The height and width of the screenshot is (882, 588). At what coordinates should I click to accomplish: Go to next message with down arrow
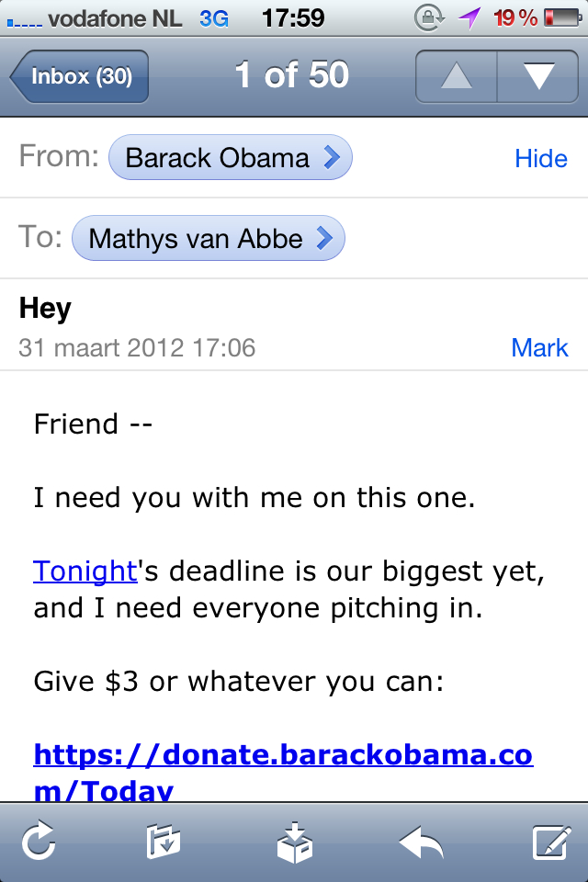pyautogui.click(x=538, y=76)
